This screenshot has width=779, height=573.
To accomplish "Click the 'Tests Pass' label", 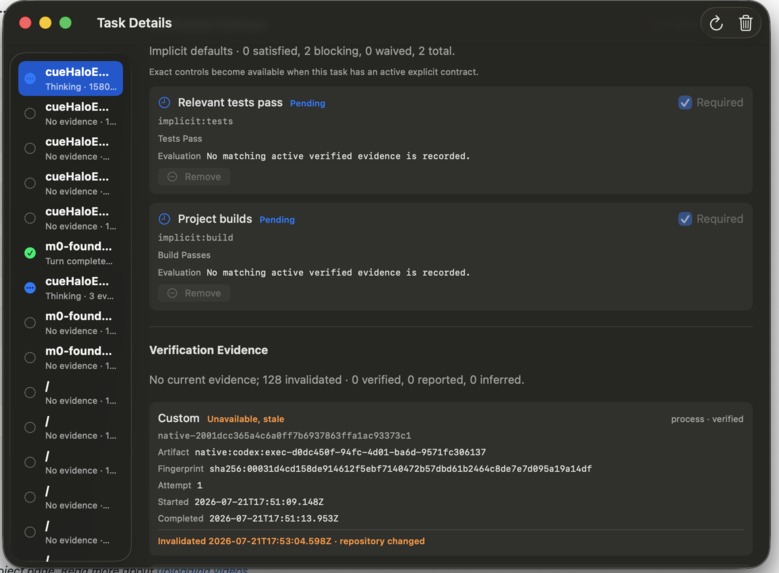I will (180, 139).
